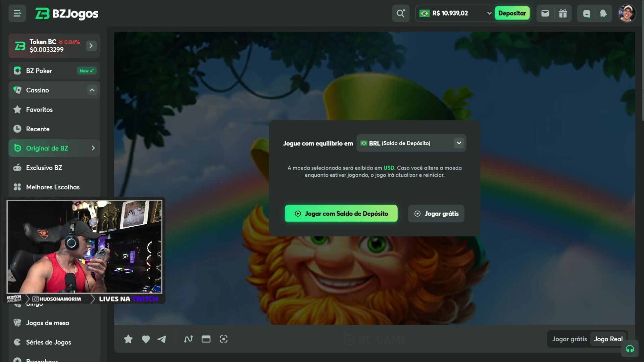Add game to favorites star icon

tap(128, 339)
